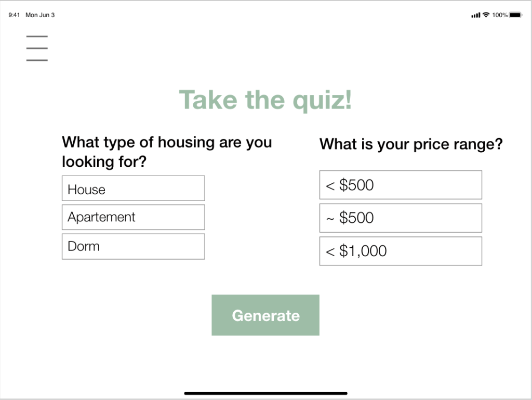Select House as housing type
This screenshot has width=532, height=400.
click(x=133, y=189)
